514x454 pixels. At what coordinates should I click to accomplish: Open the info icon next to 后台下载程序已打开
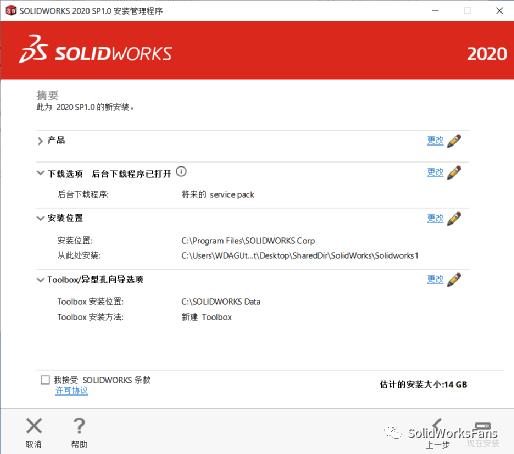point(181,172)
